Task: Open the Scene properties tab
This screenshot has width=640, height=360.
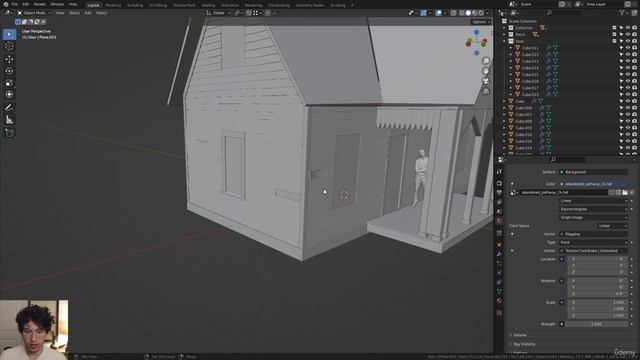Action: 499,211
